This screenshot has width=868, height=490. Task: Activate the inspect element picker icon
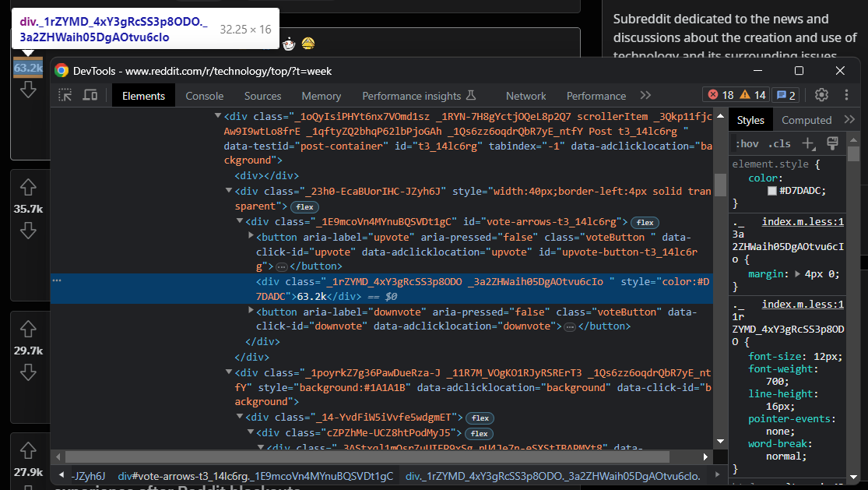[x=65, y=95]
